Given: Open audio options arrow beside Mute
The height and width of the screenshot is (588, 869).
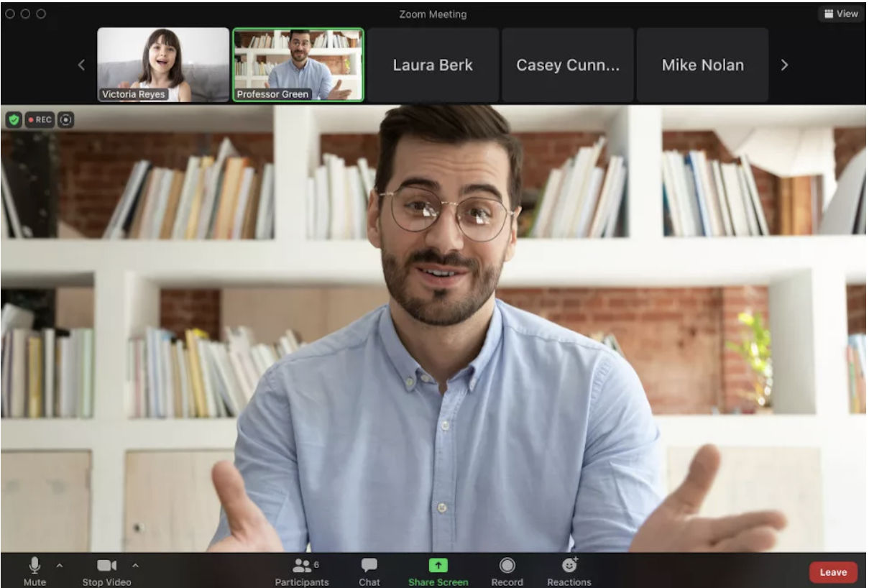Looking at the screenshot, I should click(x=59, y=566).
